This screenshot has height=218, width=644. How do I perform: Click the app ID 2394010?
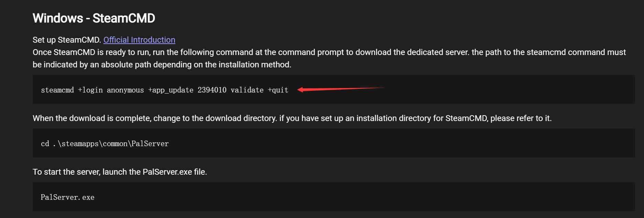(212, 90)
